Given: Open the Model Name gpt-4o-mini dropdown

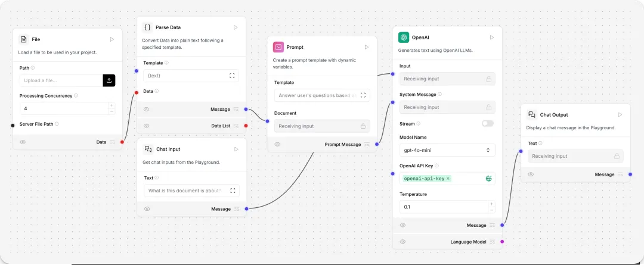Looking at the screenshot, I should point(447,150).
